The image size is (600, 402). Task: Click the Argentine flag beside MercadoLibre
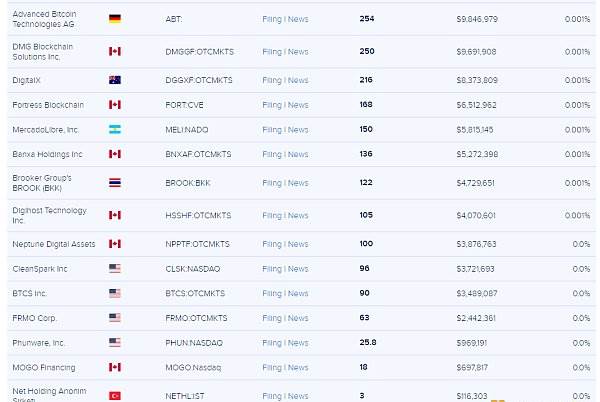tap(115, 129)
